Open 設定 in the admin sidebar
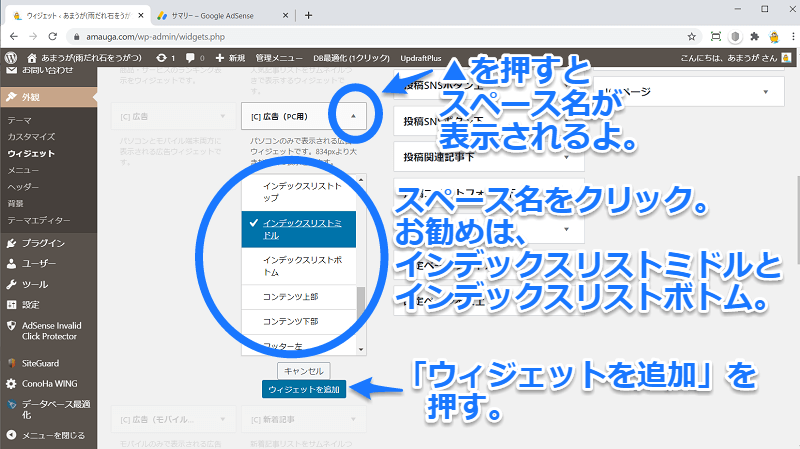The image size is (800, 449). [33, 304]
